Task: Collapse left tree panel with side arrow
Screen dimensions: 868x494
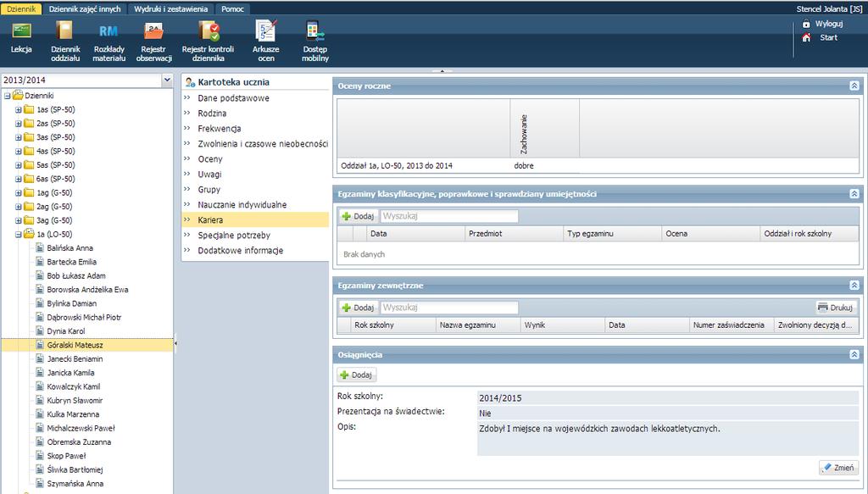Action: [x=175, y=343]
